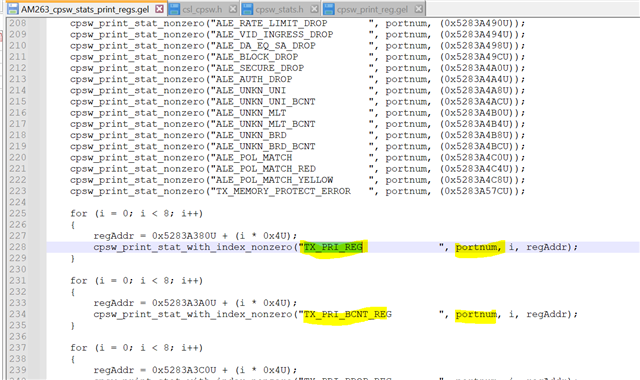
Task: Click ALE_DA_EQ_SA_DROP text
Action: [x=265, y=46]
